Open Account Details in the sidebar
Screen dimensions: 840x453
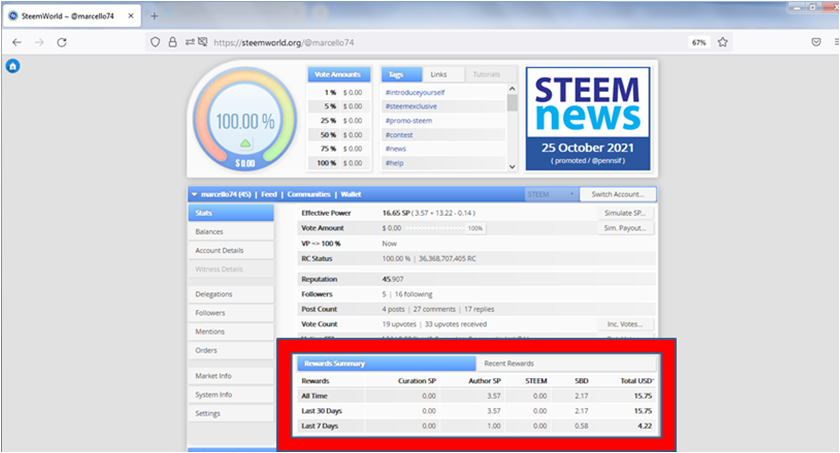pos(231,251)
